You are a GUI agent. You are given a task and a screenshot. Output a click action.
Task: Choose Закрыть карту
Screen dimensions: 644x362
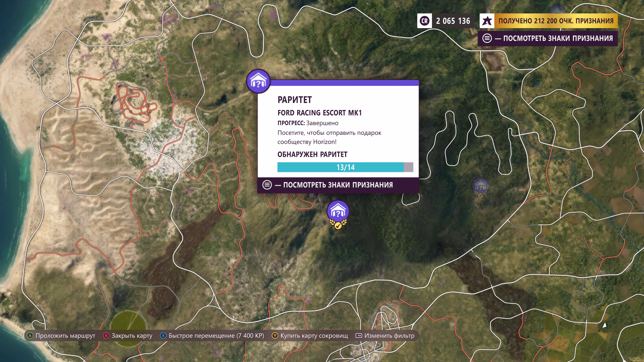[132, 336]
